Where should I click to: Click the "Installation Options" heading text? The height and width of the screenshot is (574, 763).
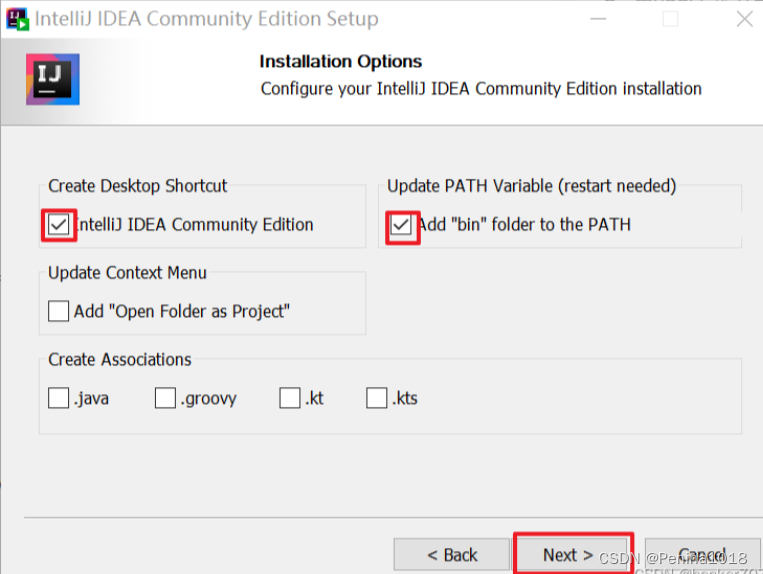[x=341, y=62]
